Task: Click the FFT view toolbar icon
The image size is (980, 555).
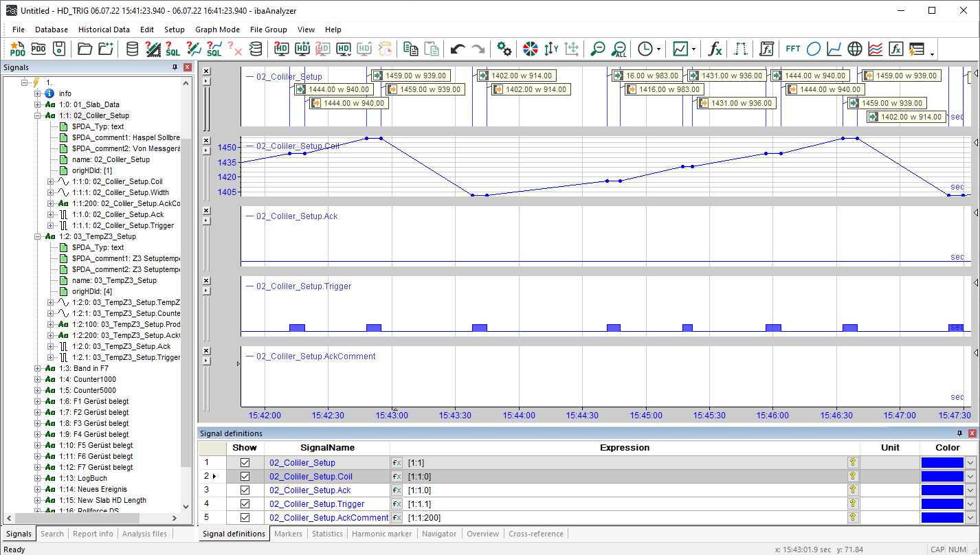Action: point(792,49)
